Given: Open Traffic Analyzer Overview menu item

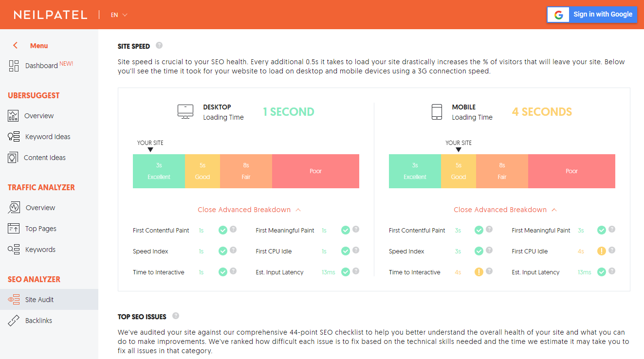Looking at the screenshot, I should click(40, 208).
